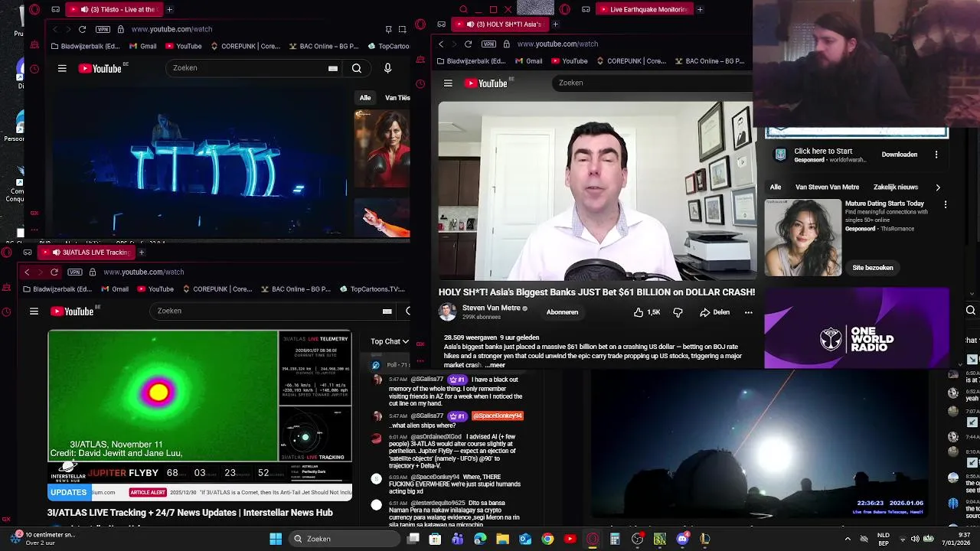Open options menu on Click here to Start ad
The height and width of the screenshot is (551, 980).
point(936,155)
